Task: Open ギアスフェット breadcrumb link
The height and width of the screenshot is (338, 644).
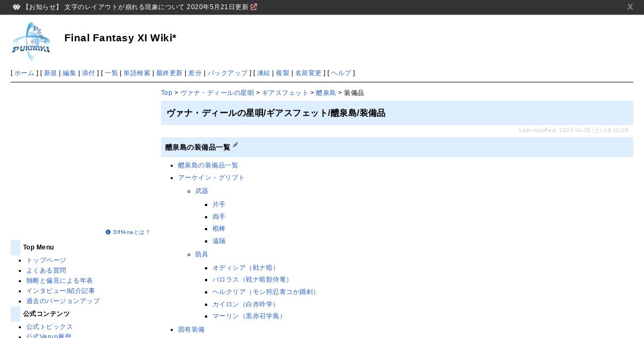Action: [x=285, y=93]
